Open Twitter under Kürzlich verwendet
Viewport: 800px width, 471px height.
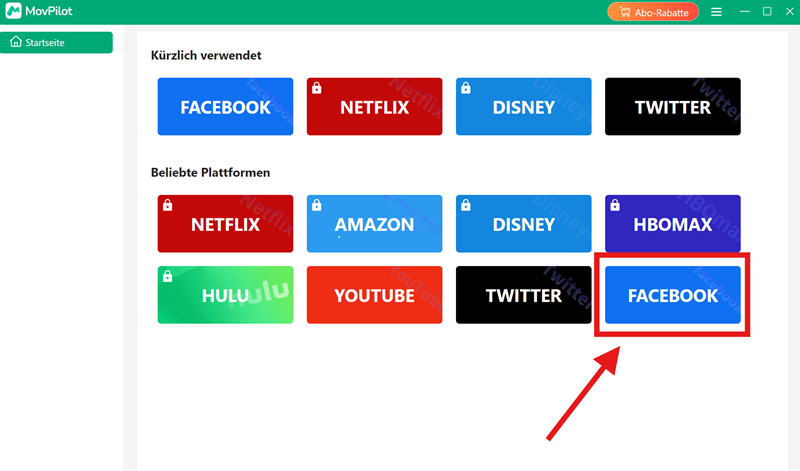[x=672, y=107]
